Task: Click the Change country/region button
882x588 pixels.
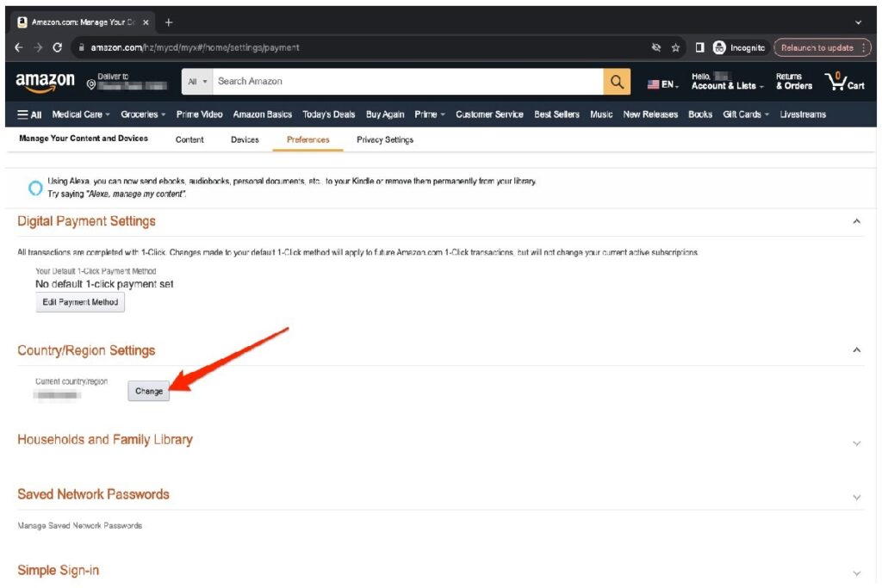Action: [148, 391]
